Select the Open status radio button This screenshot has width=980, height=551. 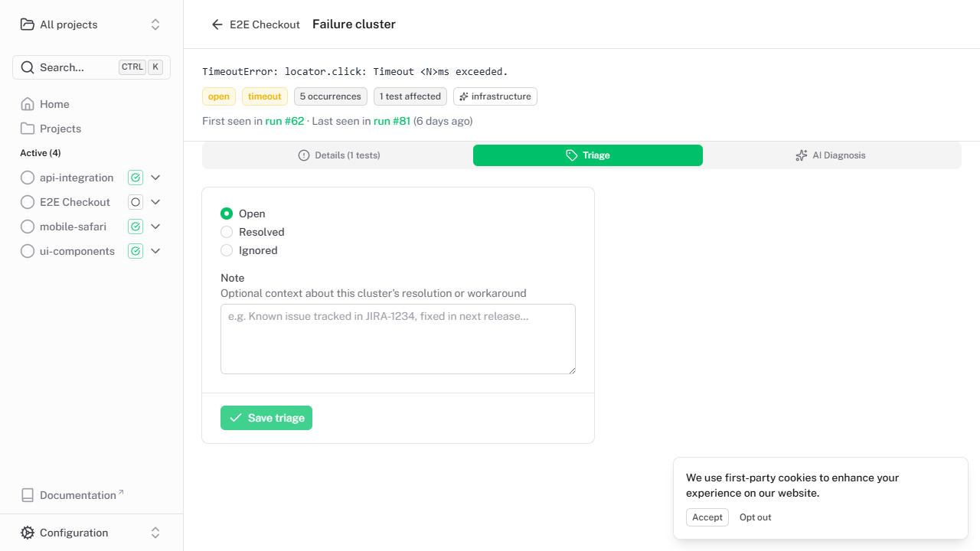click(227, 214)
